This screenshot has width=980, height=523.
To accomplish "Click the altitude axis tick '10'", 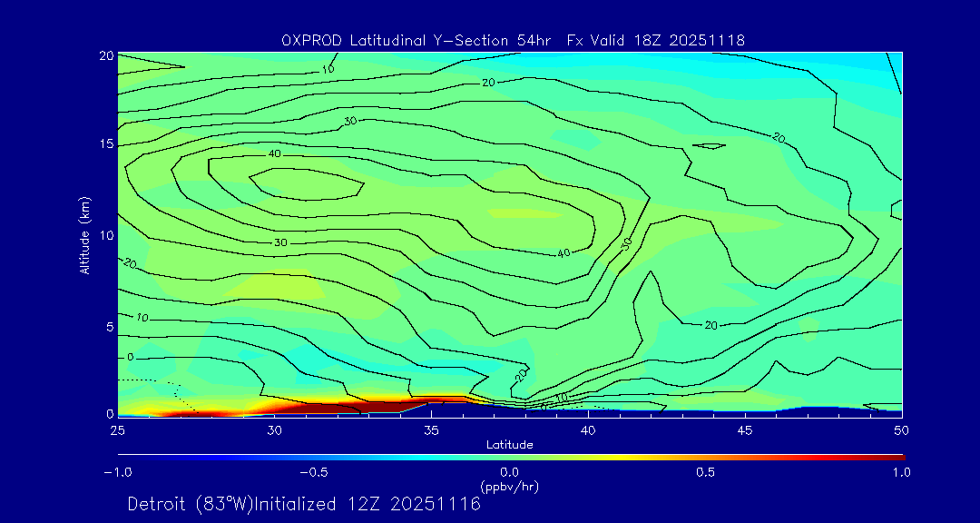I will 106,235.
